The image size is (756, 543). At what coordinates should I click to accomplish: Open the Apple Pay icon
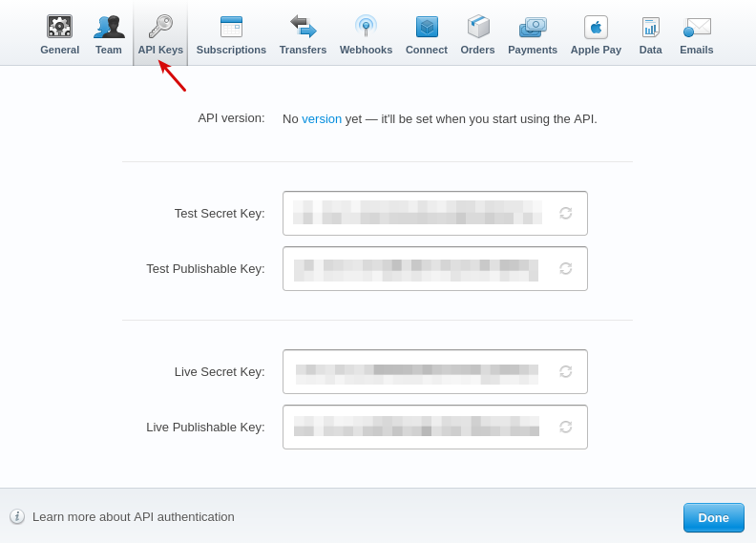point(596,27)
